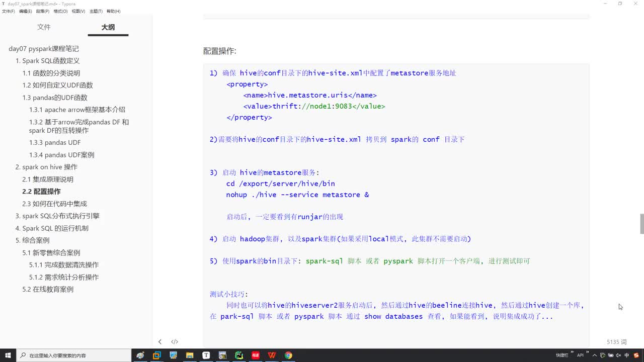
Task: Collapse sidebar with the left arrow icon
Action: point(160,342)
